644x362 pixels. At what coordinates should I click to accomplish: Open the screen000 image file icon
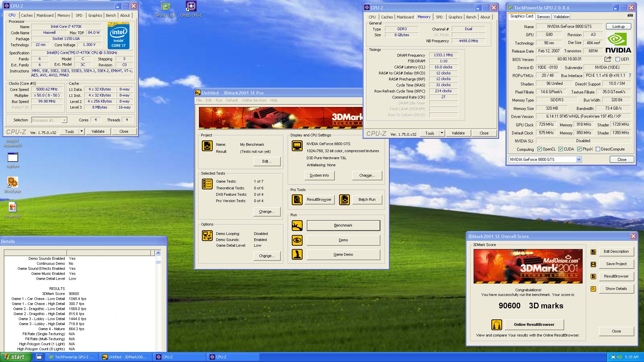[x=13, y=210]
